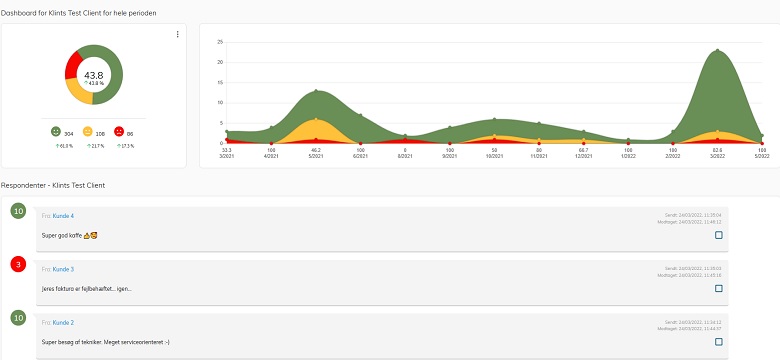Click the yellow neutral smiley icon

[88, 132]
